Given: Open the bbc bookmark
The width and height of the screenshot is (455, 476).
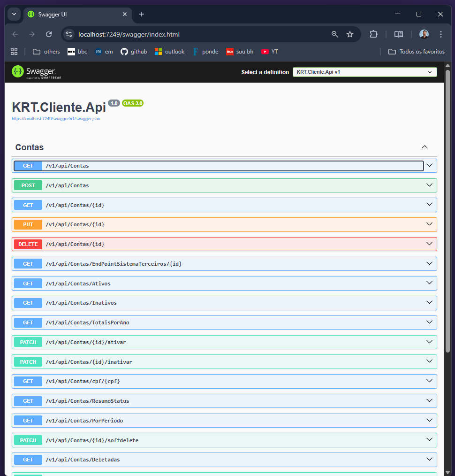Looking at the screenshot, I should pyautogui.click(x=77, y=52).
